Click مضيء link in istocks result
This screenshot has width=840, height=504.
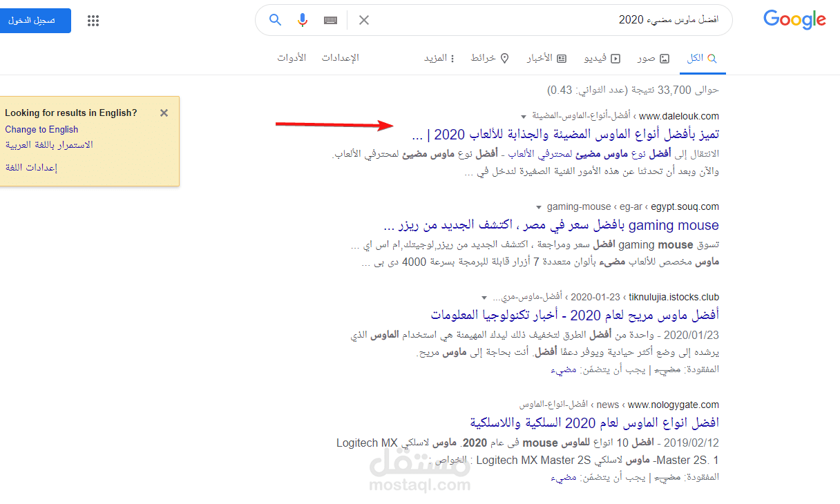tap(563, 369)
